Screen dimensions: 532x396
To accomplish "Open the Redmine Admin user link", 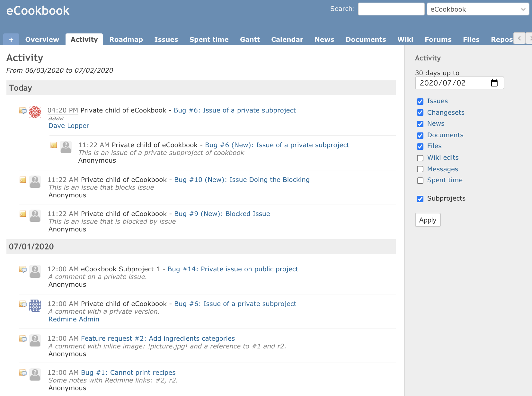I will 74,319.
